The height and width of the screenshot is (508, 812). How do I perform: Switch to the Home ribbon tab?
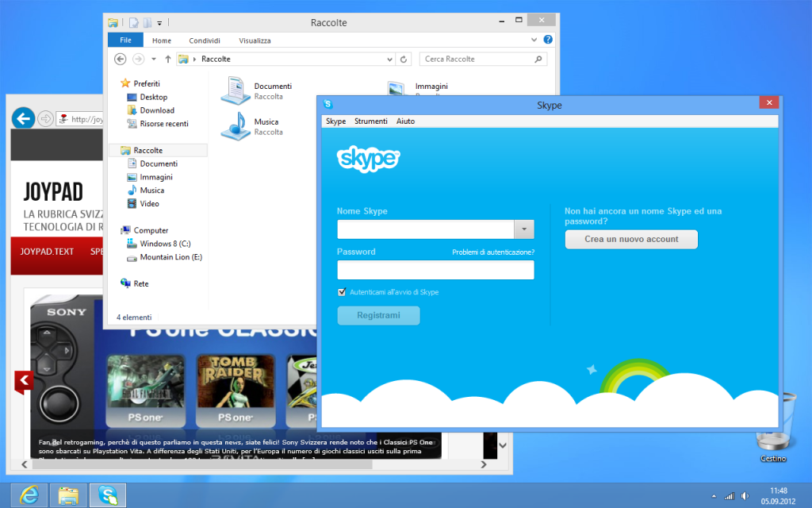point(162,40)
